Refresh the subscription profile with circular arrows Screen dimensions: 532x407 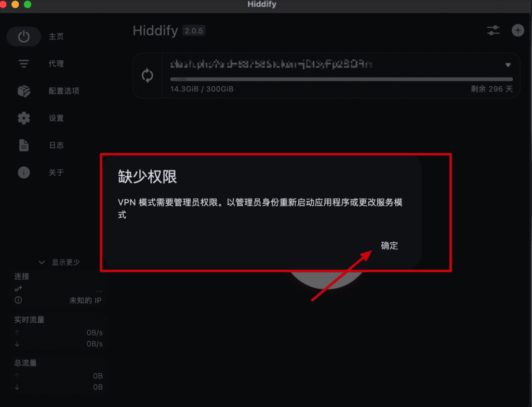(x=147, y=75)
